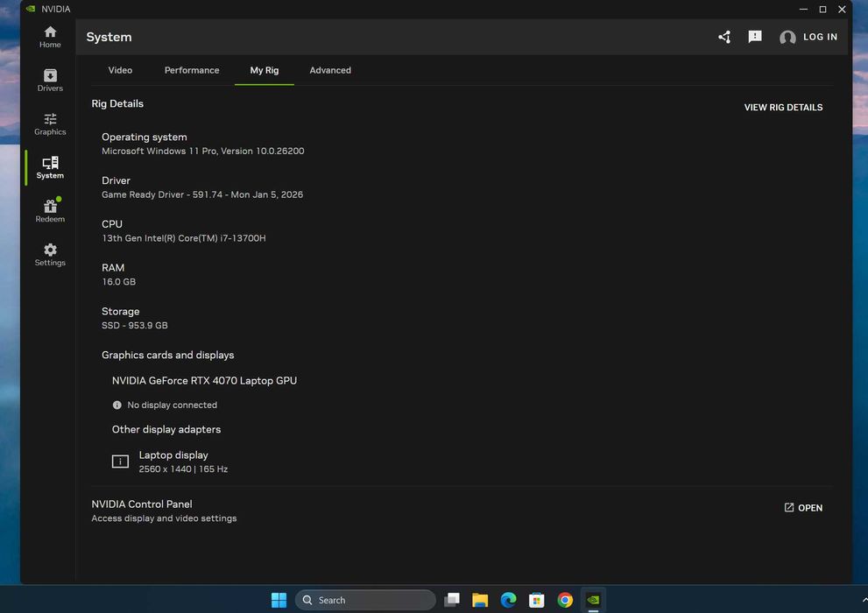The width and height of the screenshot is (868, 613).
Task: Click the NVIDIA logo in title bar
Action: click(x=31, y=9)
